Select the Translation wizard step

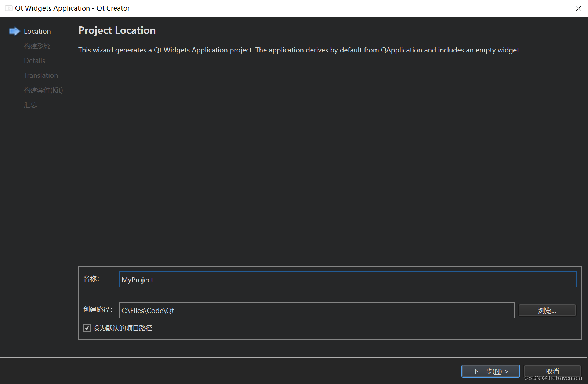point(41,75)
